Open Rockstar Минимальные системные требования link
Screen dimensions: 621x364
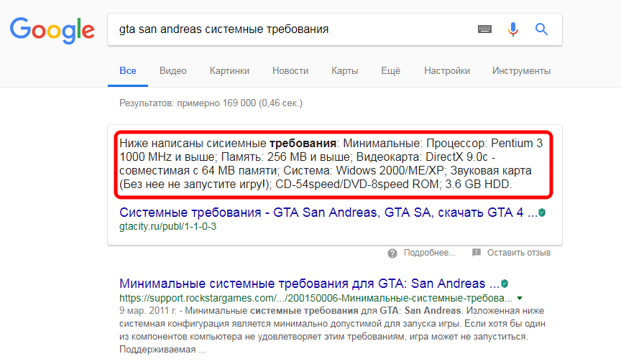click(x=309, y=282)
